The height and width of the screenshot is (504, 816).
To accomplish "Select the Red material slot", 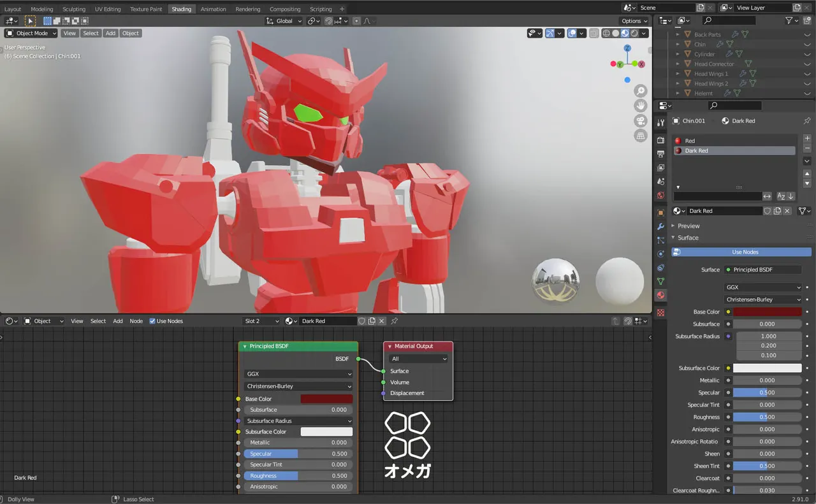I will click(734, 141).
